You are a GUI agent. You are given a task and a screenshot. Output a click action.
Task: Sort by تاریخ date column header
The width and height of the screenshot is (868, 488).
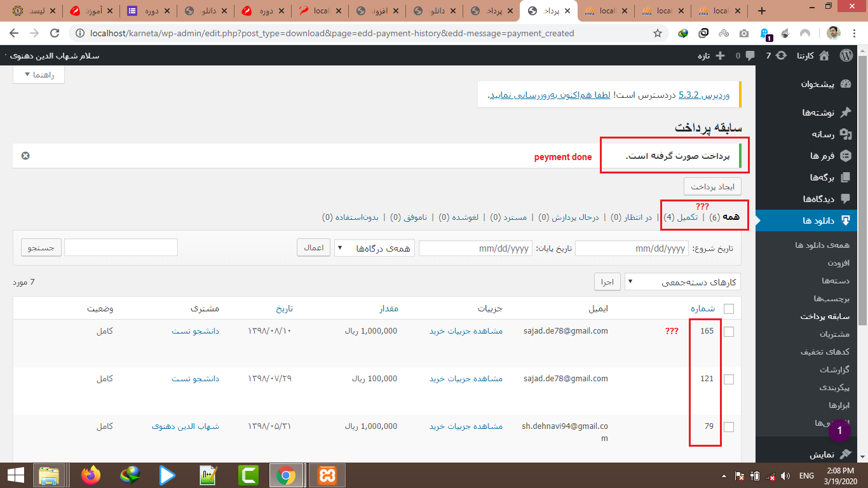[x=284, y=309]
